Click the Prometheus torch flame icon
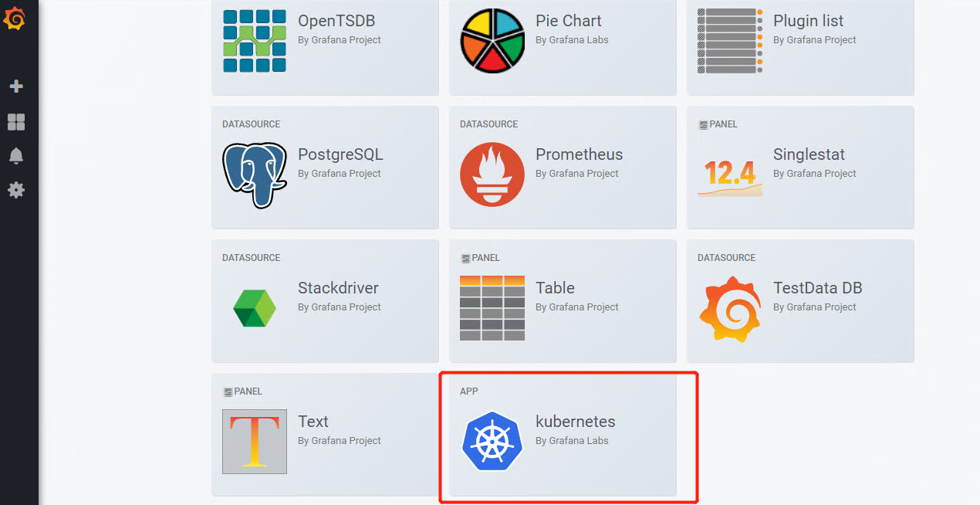This screenshot has height=505, width=980. click(492, 174)
